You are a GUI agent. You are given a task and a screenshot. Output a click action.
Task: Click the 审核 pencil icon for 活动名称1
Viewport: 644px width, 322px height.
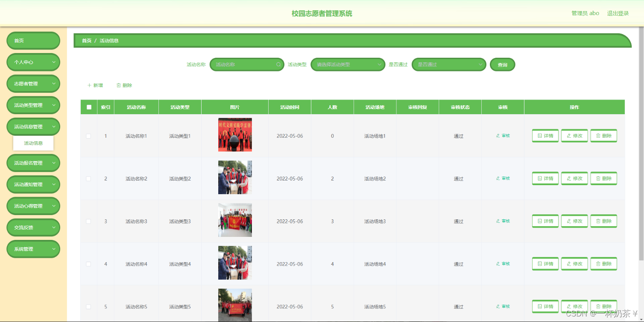click(498, 136)
